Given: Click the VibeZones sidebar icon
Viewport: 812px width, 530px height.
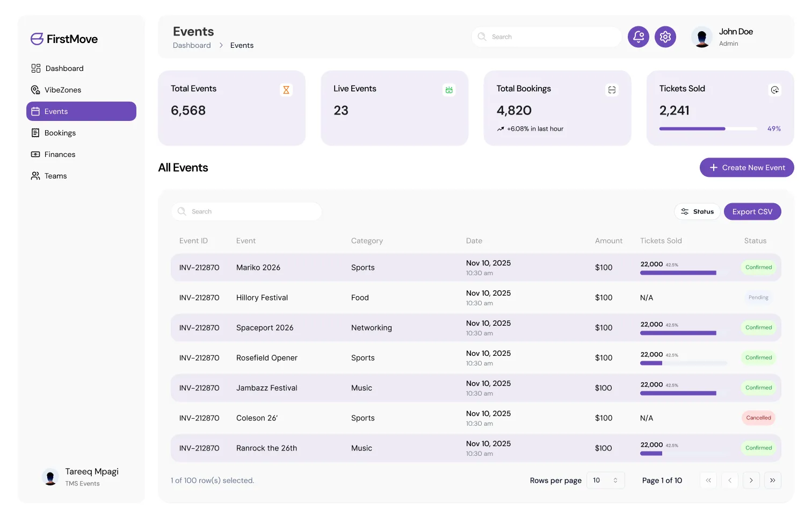Looking at the screenshot, I should coord(35,90).
